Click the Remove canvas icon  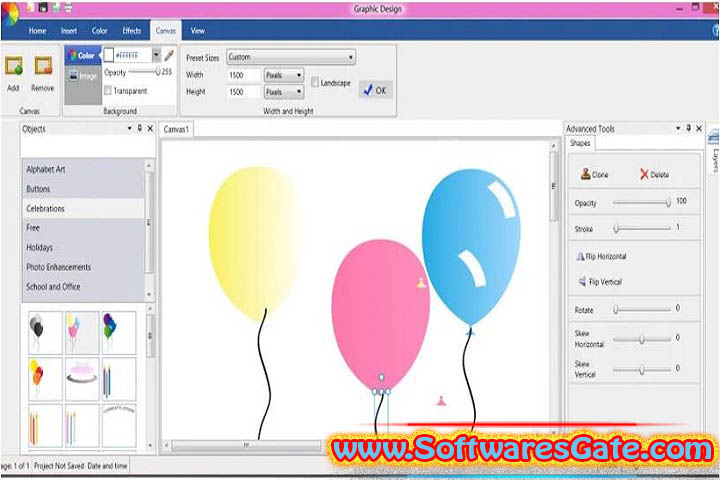click(x=44, y=66)
